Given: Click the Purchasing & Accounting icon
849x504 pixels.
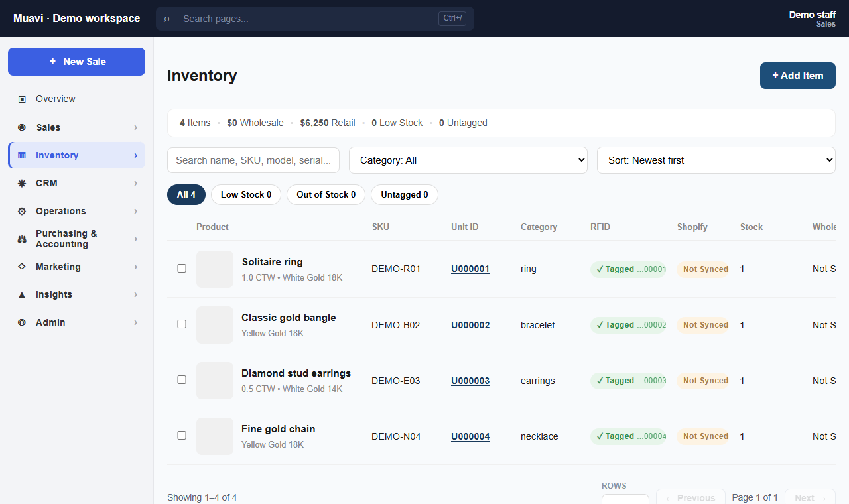Looking at the screenshot, I should pos(22,239).
